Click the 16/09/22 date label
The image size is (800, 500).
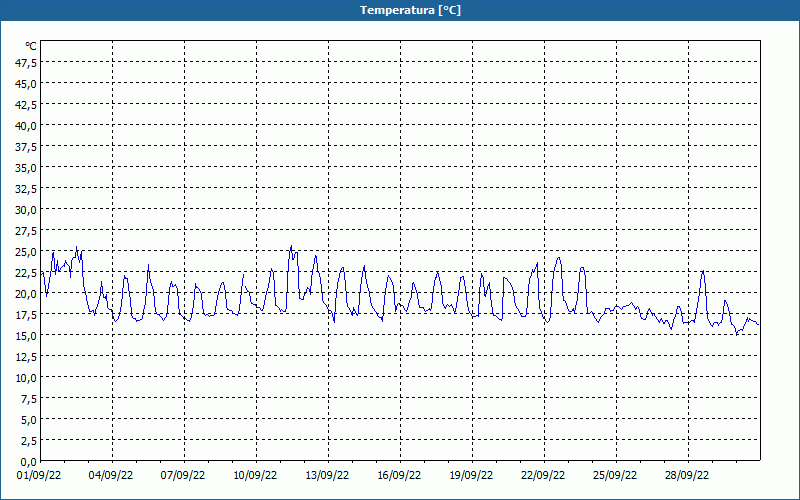399,476
